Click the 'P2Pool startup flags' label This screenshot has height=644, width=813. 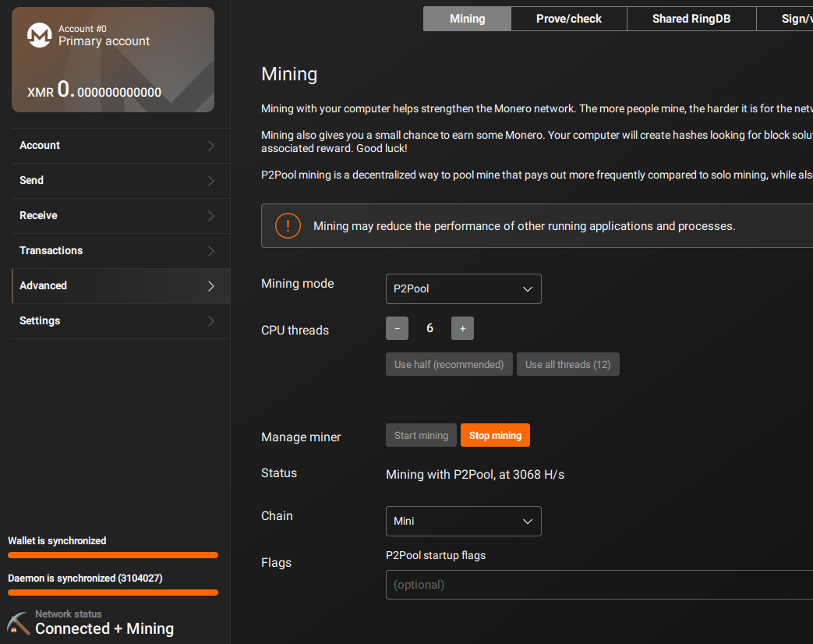pos(436,555)
